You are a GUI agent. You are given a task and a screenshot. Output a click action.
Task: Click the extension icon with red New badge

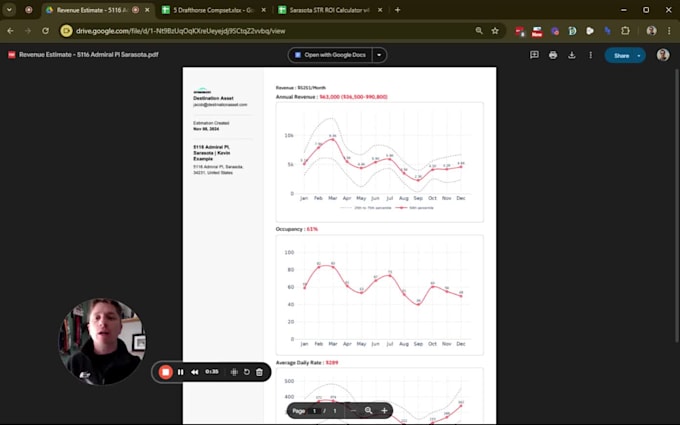click(x=537, y=31)
